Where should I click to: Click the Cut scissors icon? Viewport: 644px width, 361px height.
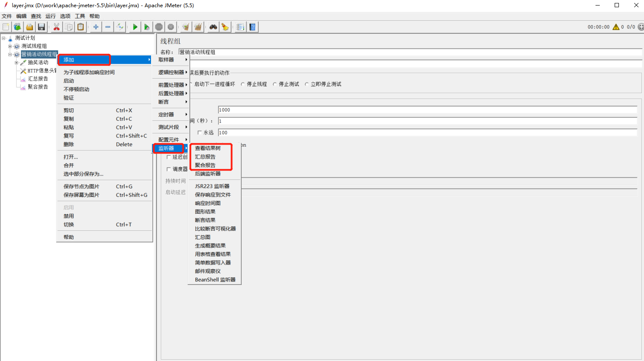point(57,27)
